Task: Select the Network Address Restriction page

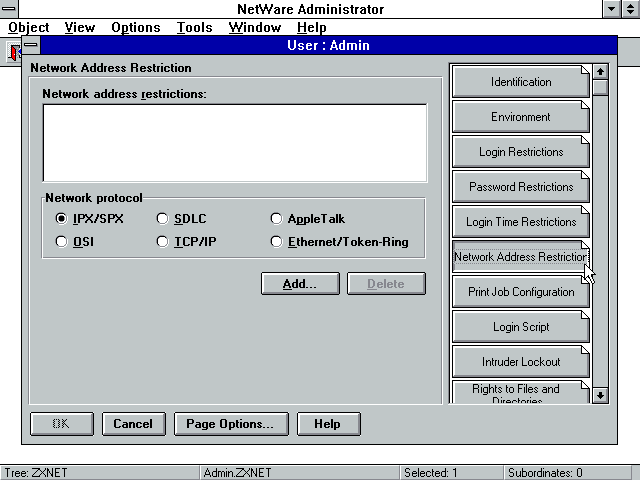Action: click(x=521, y=257)
